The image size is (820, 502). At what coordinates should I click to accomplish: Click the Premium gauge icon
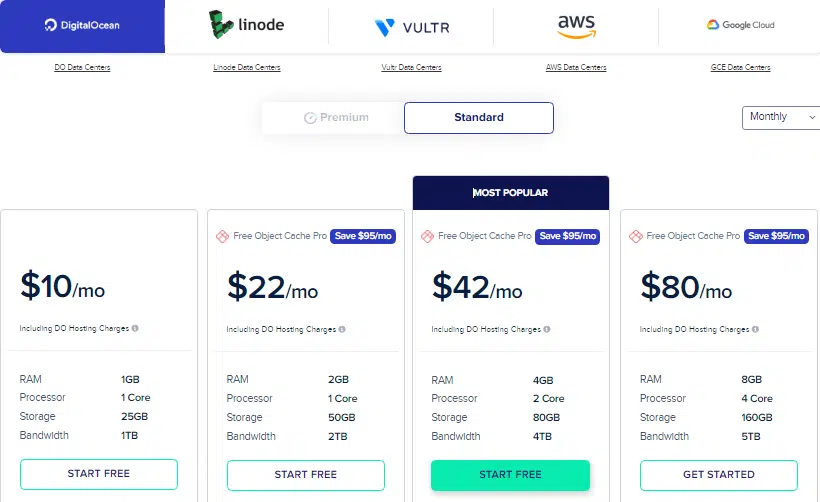(310, 118)
